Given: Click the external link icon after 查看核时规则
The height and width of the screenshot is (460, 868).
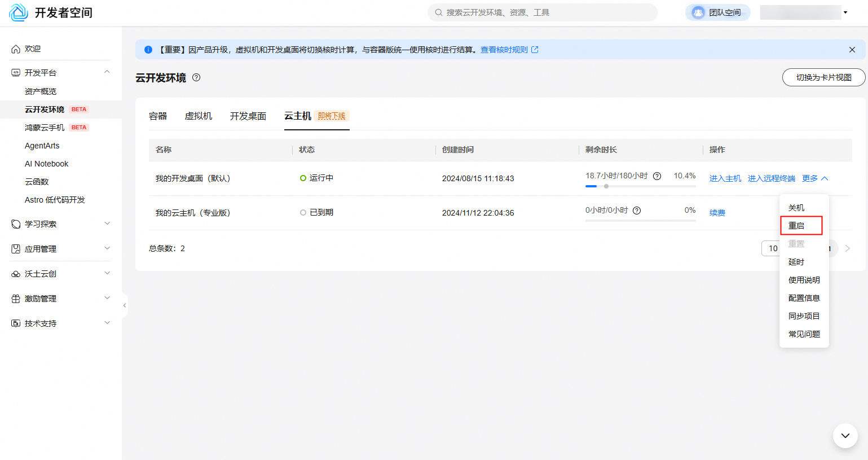Looking at the screenshot, I should click(535, 50).
